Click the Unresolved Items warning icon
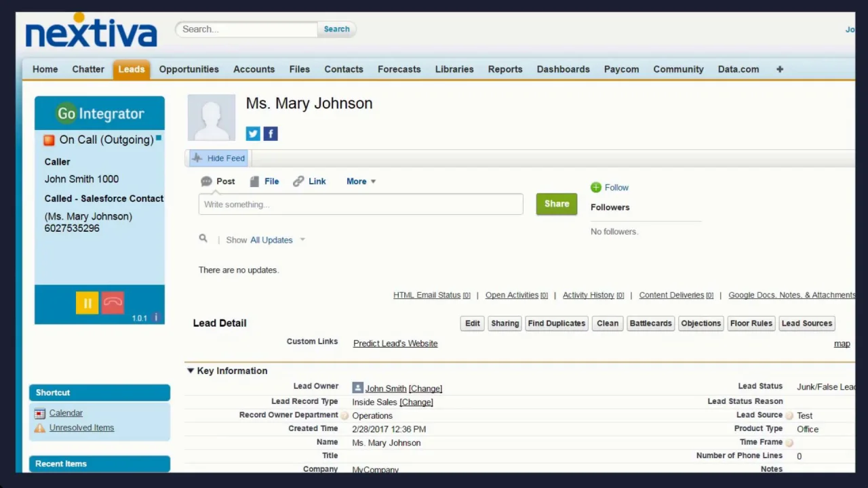 pos(40,428)
